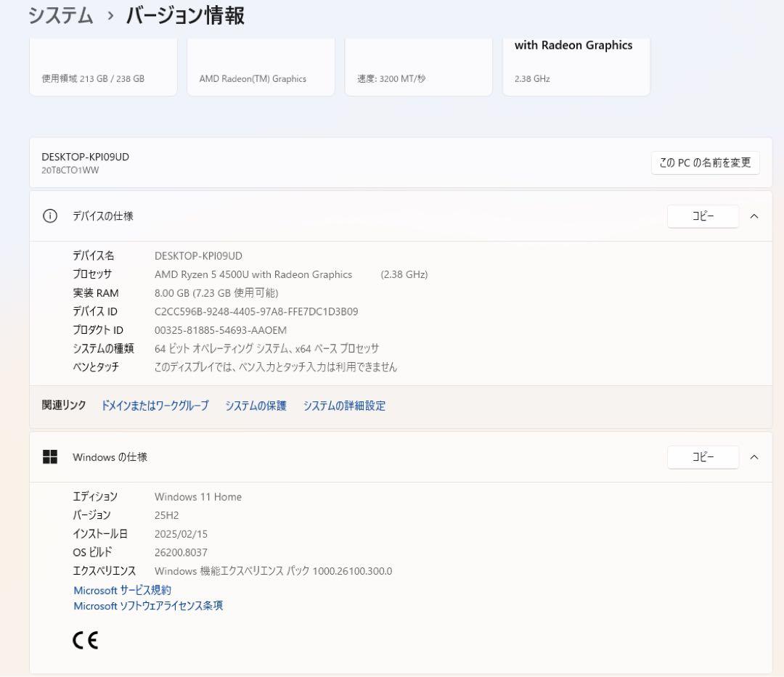Click the プロセッサ label

[92, 274]
